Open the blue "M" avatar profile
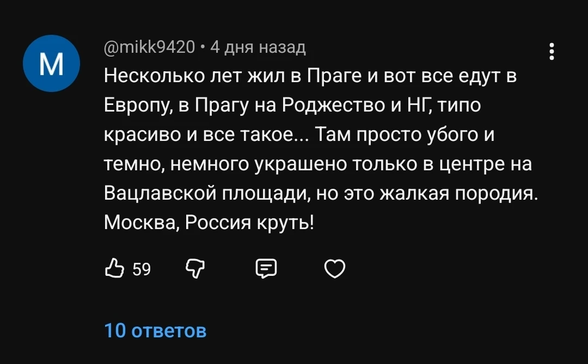Image resolution: width=588 pixels, height=364 pixels. [52, 64]
